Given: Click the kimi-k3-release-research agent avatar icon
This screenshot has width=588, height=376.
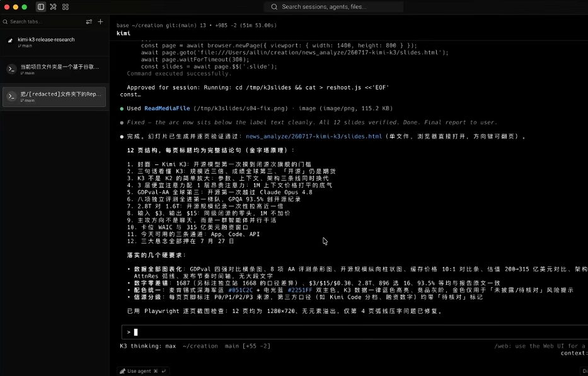Looking at the screenshot, I should pos(11,40).
